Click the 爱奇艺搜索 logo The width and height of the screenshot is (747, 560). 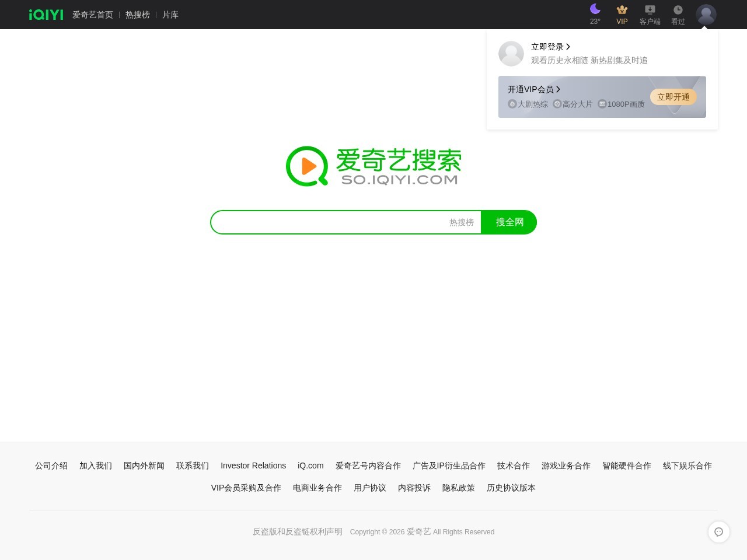pyautogui.click(x=373, y=166)
